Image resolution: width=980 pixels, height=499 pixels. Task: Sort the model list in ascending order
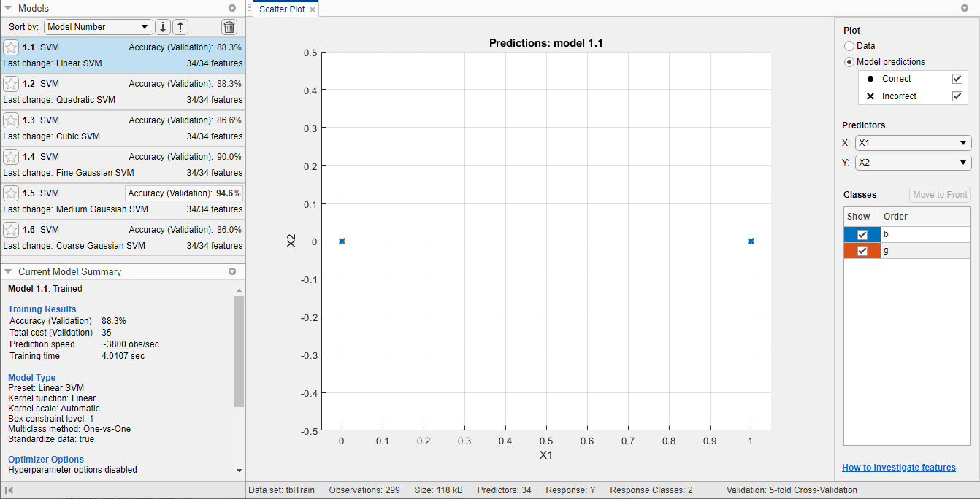180,26
